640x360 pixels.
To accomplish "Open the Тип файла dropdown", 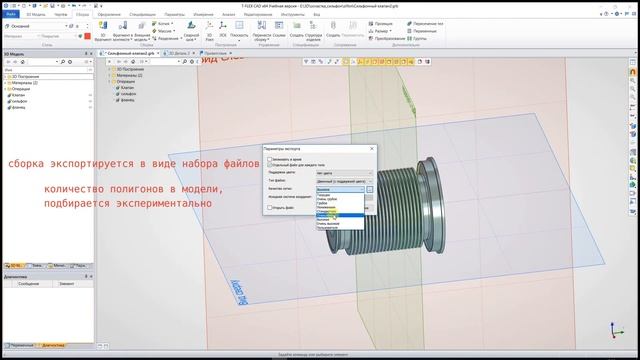I will coord(344,181).
